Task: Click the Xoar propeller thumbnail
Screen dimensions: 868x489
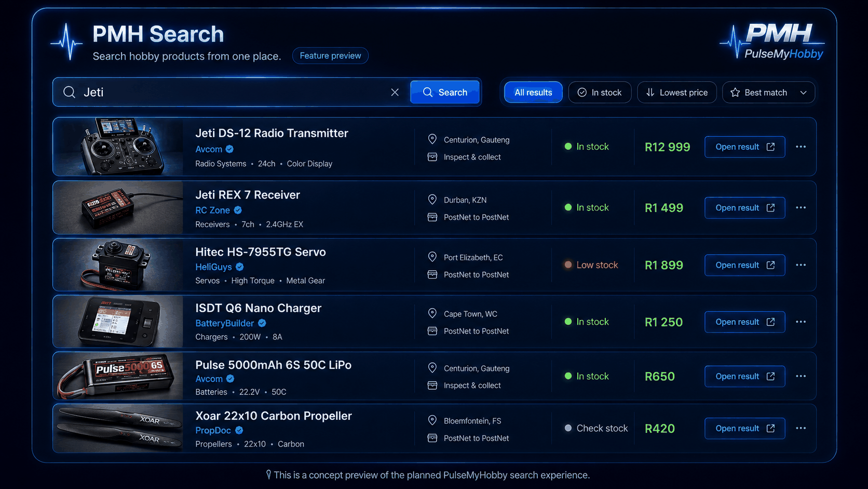Action: [118, 428]
